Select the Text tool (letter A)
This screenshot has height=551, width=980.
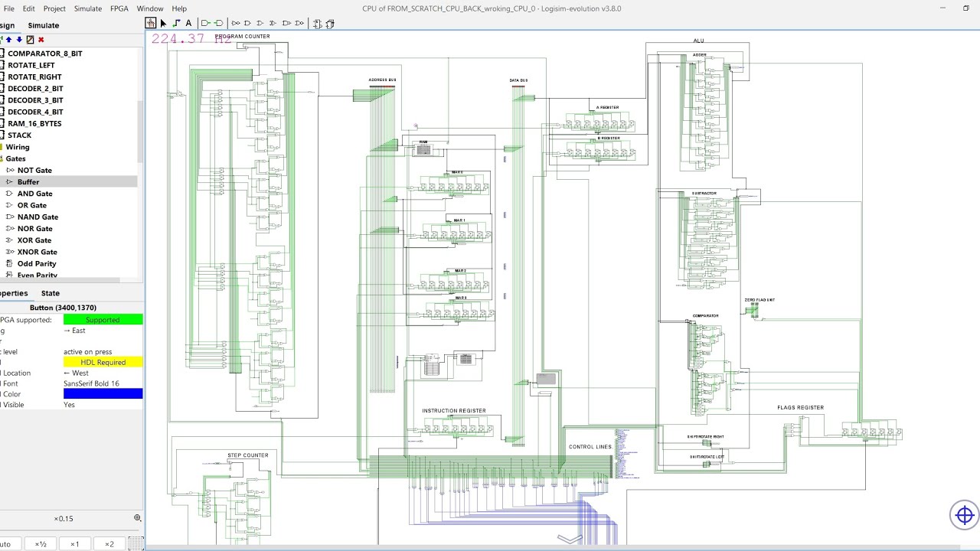coord(188,24)
